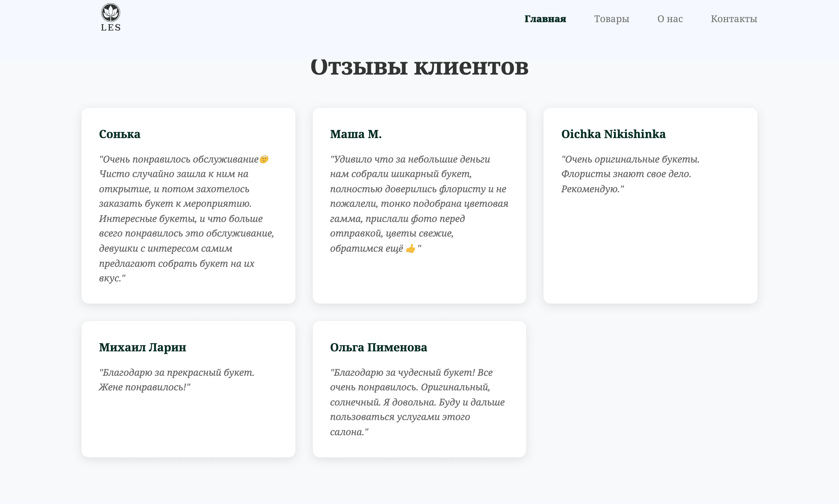Viewport: 839px width, 504px height.
Task: Open the О нас menu link
Action: point(670,19)
